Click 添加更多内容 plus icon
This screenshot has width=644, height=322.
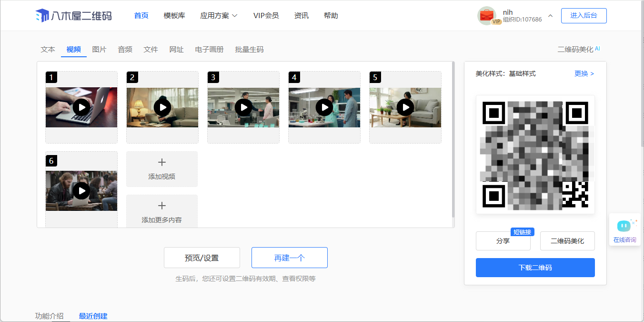click(x=161, y=206)
